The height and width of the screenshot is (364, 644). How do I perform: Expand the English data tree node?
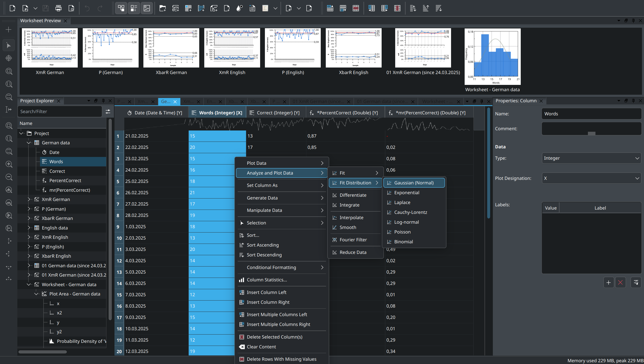pyautogui.click(x=29, y=228)
